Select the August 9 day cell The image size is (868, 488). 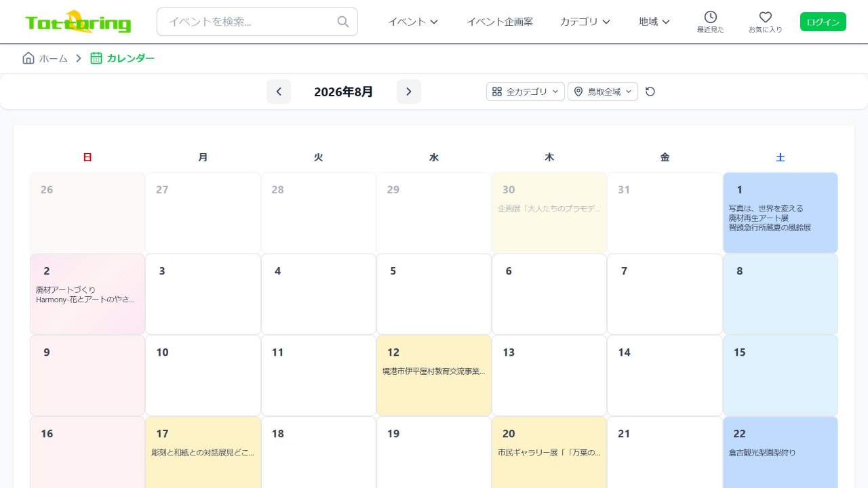(87, 375)
